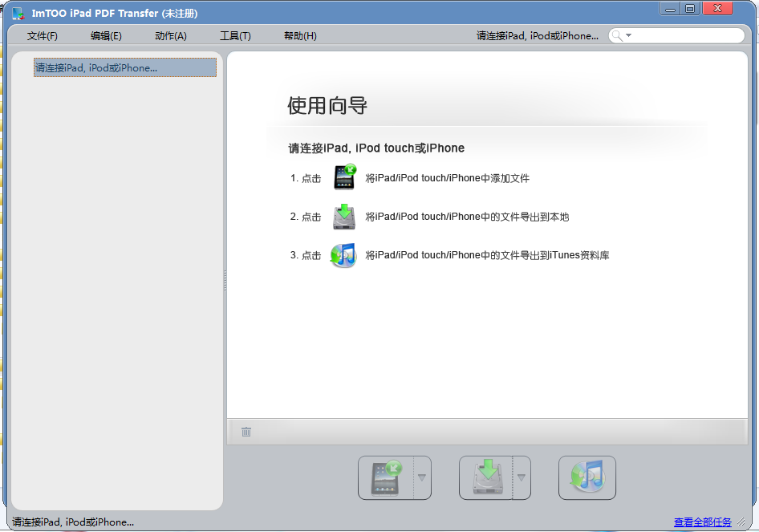This screenshot has height=532, width=759.
Task: Click the 请连接iPad, iPod touch或iPhone subtitle
Action: click(x=376, y=148)
